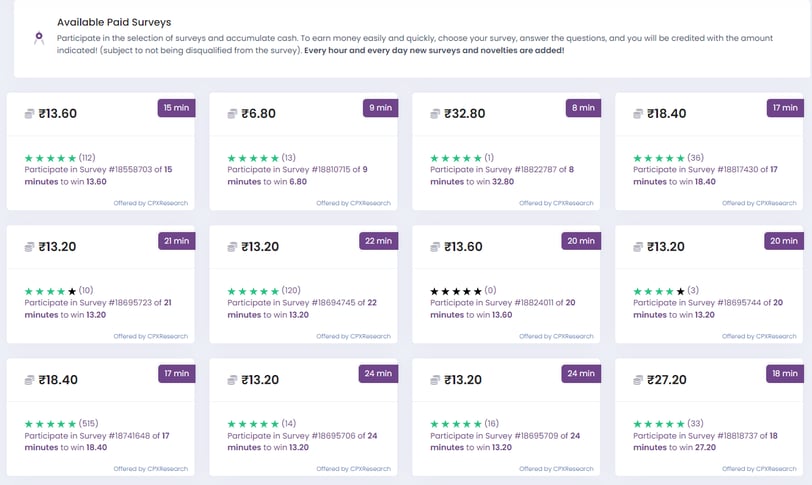Open Survey #18694745 of 22 minutes
The image size is (812, 485).
tap(302, 308)
